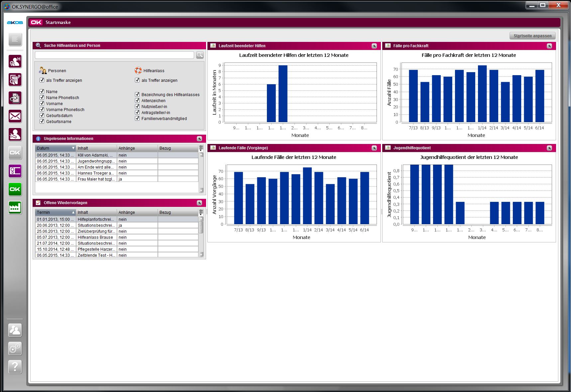Sort by the 'Datum' column header
Viewport: 571px width, 392px height.
pyautogui.click(x=55, y=148)
